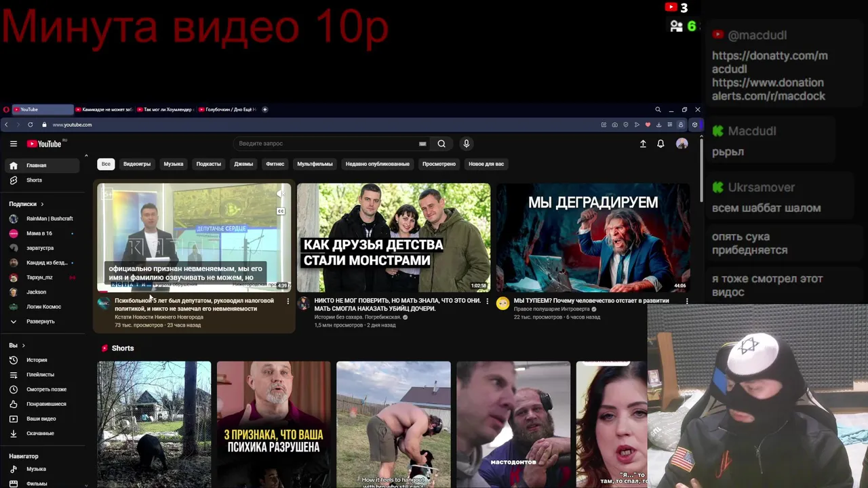Click the www.youtube.com address bar
This screenshot has width=868, height=488.
(72, 125)
